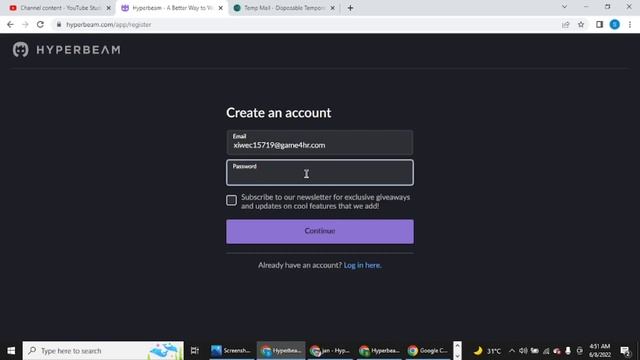Open the Chrome profile avatar

(615, 24)
